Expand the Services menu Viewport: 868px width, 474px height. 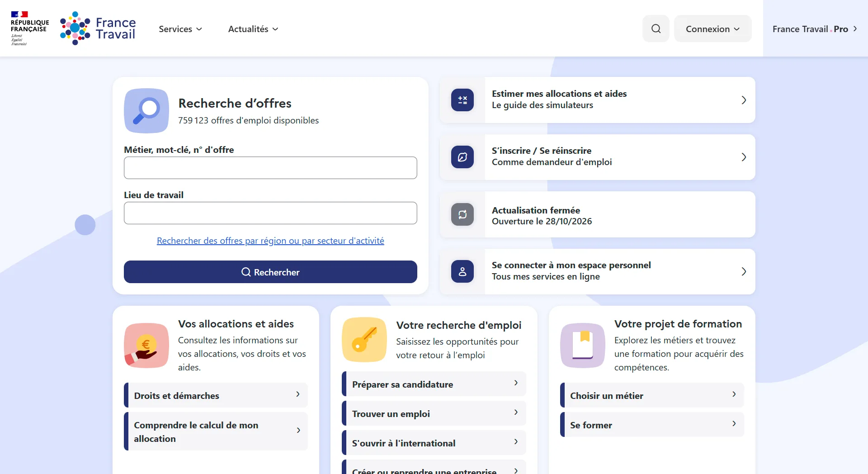180,29
